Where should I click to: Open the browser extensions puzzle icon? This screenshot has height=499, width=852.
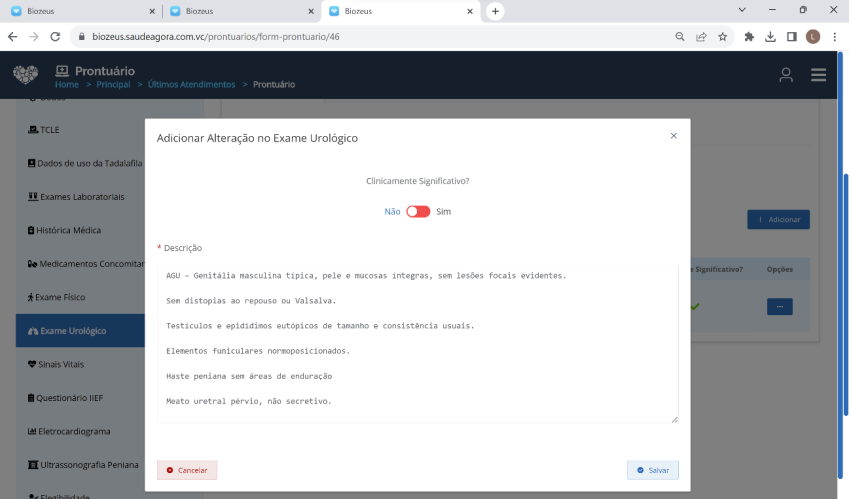(749, 37)
